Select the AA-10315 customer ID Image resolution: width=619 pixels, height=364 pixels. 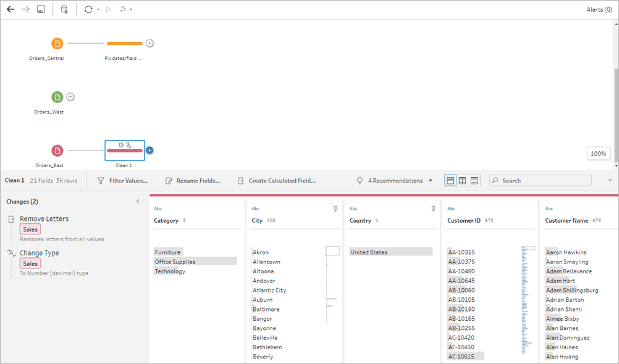(x=461, y=252)
